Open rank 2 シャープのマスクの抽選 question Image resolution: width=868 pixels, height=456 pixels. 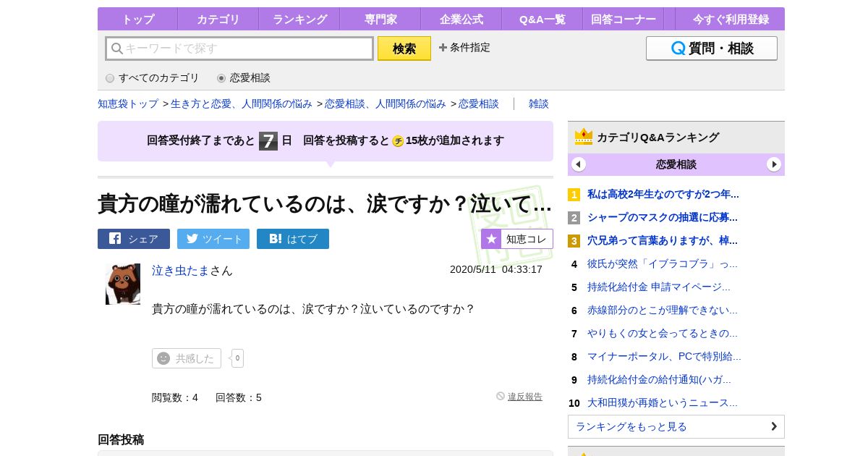663,217
